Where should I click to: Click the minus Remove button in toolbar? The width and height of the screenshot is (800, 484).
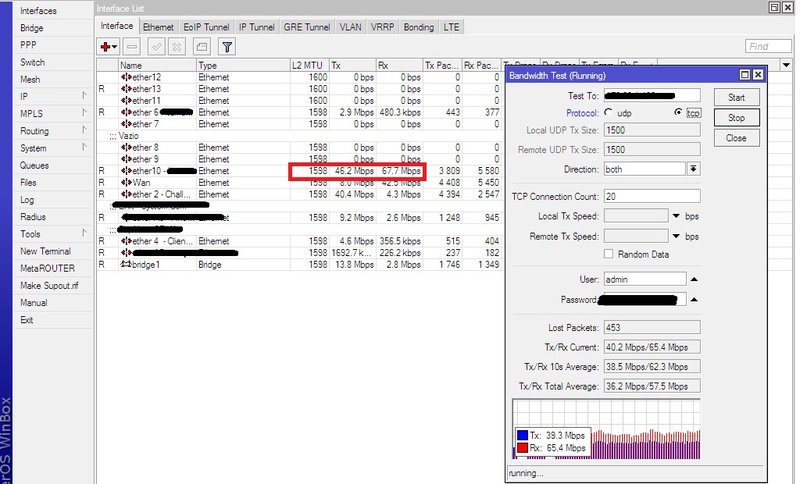[x=132, y=47]
